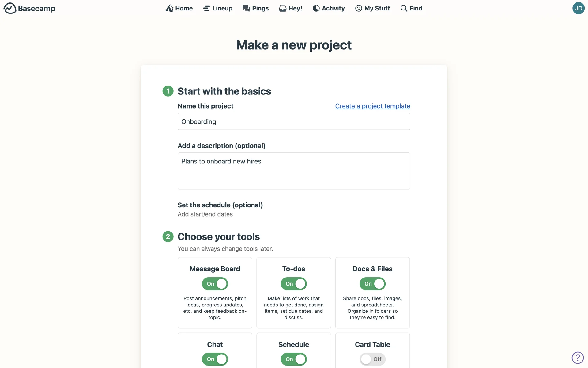This screenshot has height=368, width=588.
Task: Disable the Schedule tool toggle
Action: 294,359
